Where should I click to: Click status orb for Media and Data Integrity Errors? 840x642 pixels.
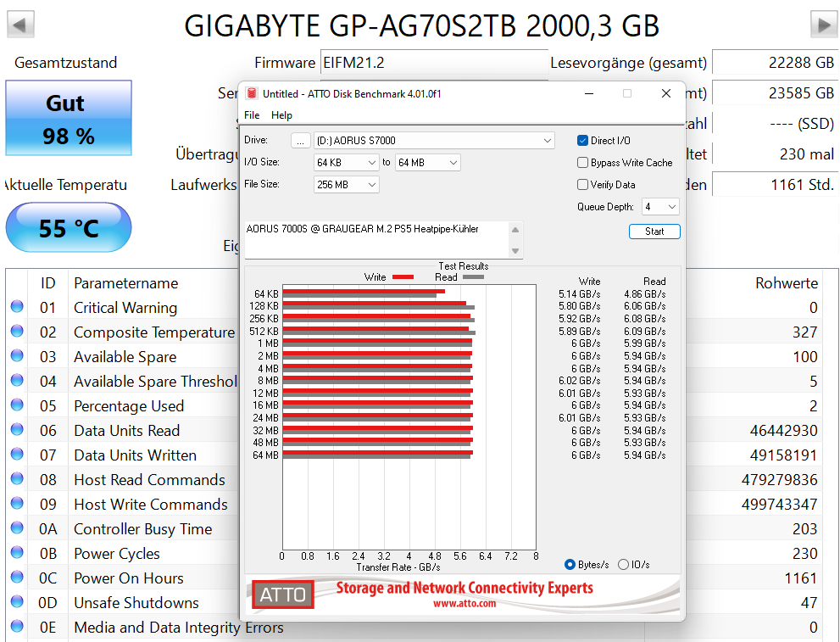[17, 626]
